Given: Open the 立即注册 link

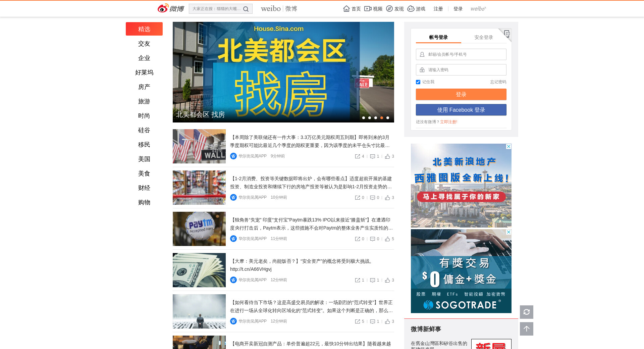Looking at the screenshot, I should (448, 122).
